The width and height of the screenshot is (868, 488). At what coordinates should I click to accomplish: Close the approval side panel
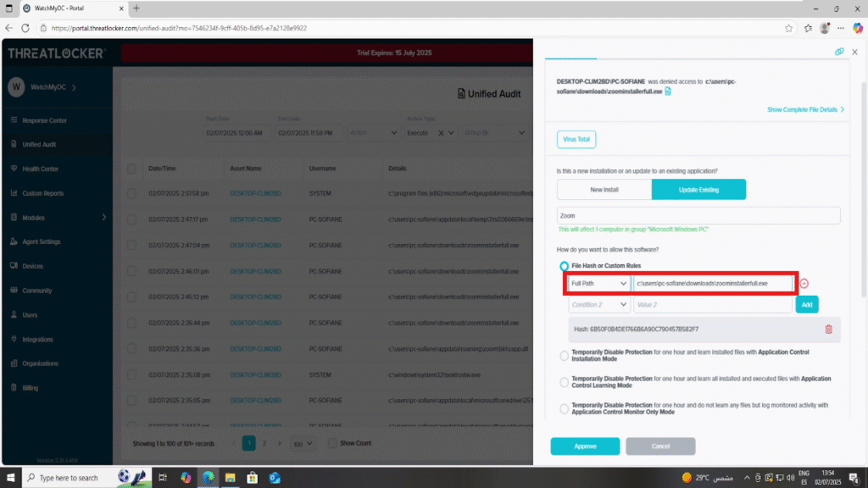(854, 52)
